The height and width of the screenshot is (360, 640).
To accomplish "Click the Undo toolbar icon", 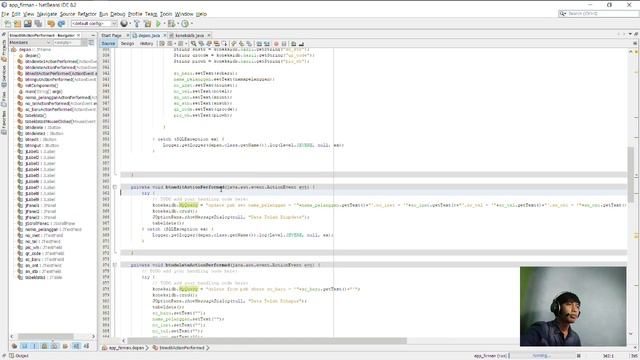I will point(51,24).
